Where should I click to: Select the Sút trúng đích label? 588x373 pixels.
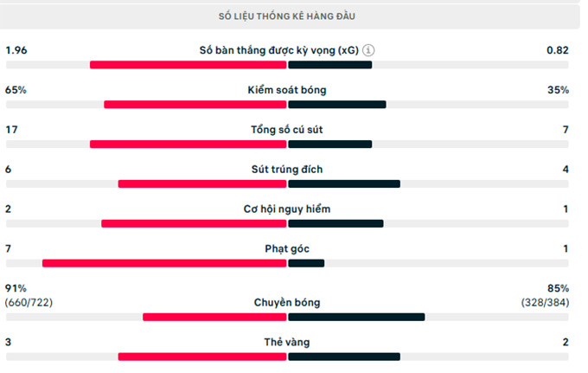tap(287, 170)
